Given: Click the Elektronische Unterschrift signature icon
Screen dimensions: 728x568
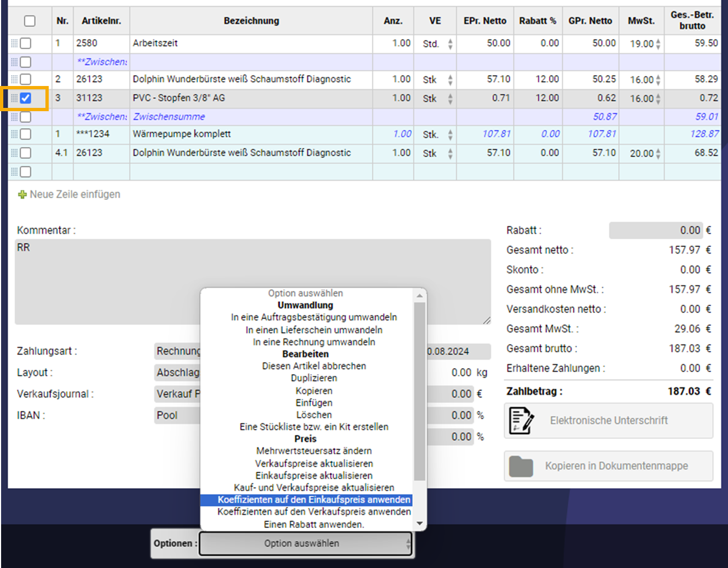Looking at the screenshot, I should tap(521, 421).
